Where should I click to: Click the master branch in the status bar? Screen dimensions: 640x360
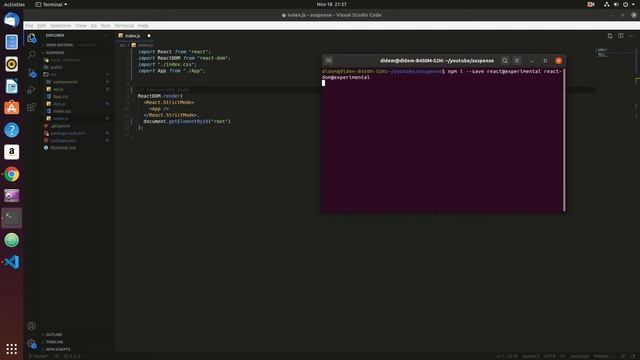click(38, 356)
